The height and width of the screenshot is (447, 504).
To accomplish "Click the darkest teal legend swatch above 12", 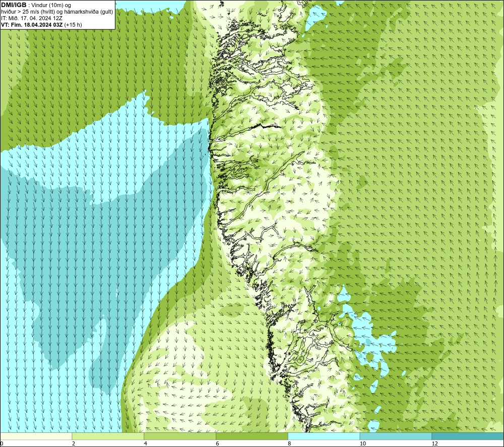I will (x=468, y=436).
